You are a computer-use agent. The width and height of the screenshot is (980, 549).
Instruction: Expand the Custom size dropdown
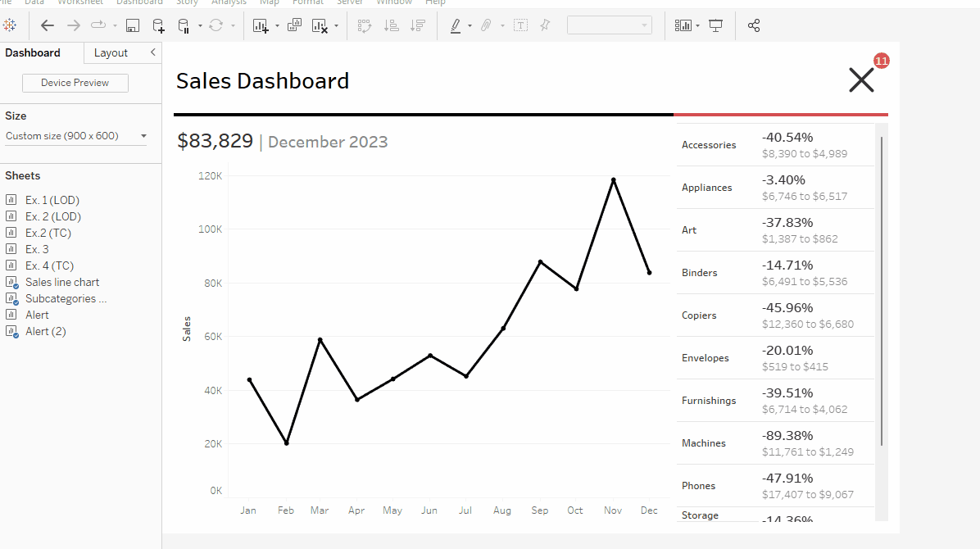tap(143, 136)
